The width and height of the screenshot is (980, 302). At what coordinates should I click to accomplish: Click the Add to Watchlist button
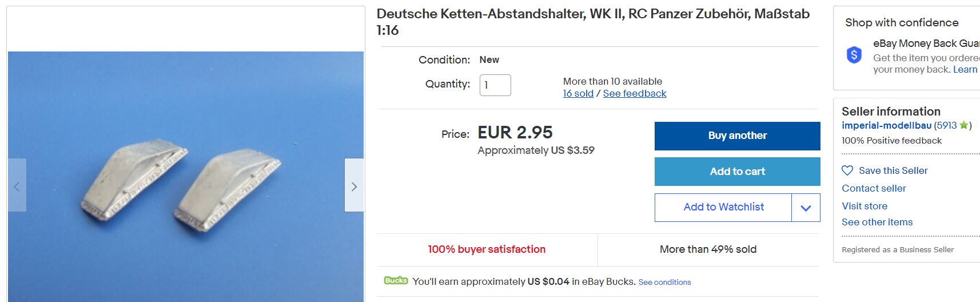point(723,207)
